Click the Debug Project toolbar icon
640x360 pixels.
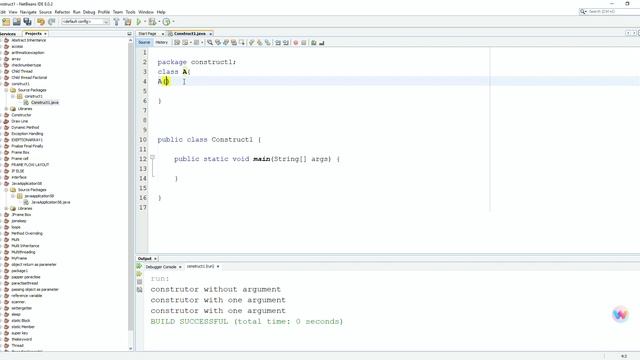(152, 22)
